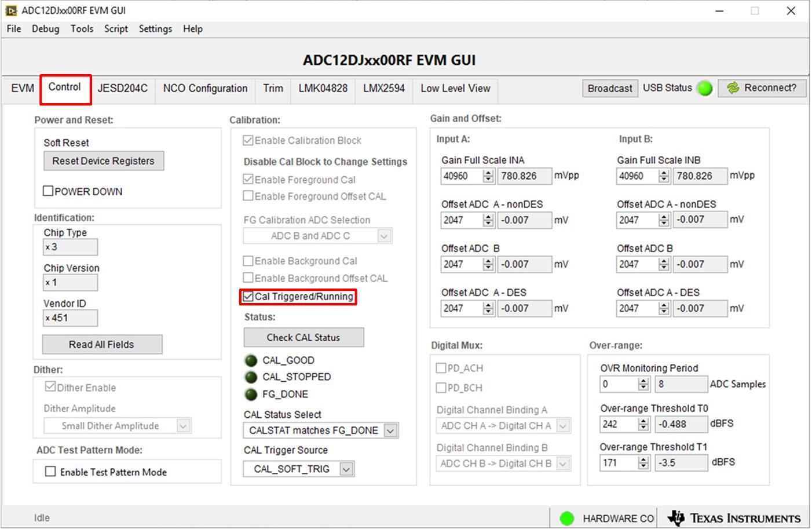Image resolution: width=812 pixels, height=529 pixels.
Task: Enable the POWER DOWN checkbox
Action: click(49, 191)
